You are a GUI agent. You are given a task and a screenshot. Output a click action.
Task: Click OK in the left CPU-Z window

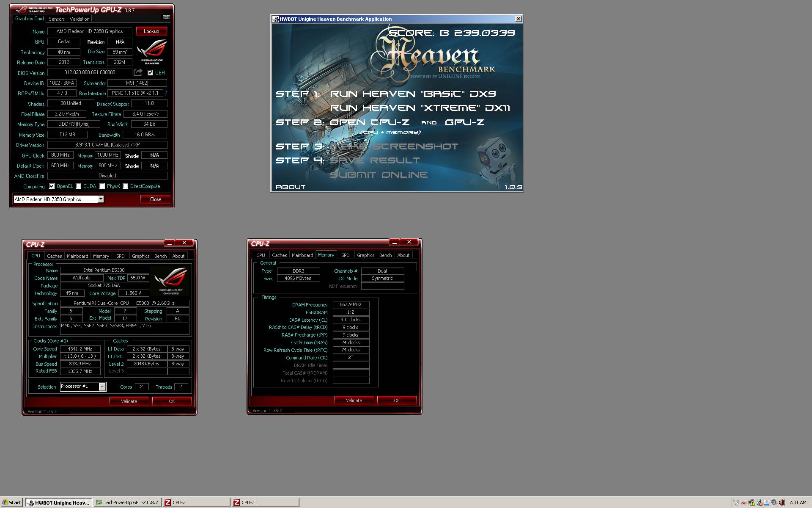[172, 401]
